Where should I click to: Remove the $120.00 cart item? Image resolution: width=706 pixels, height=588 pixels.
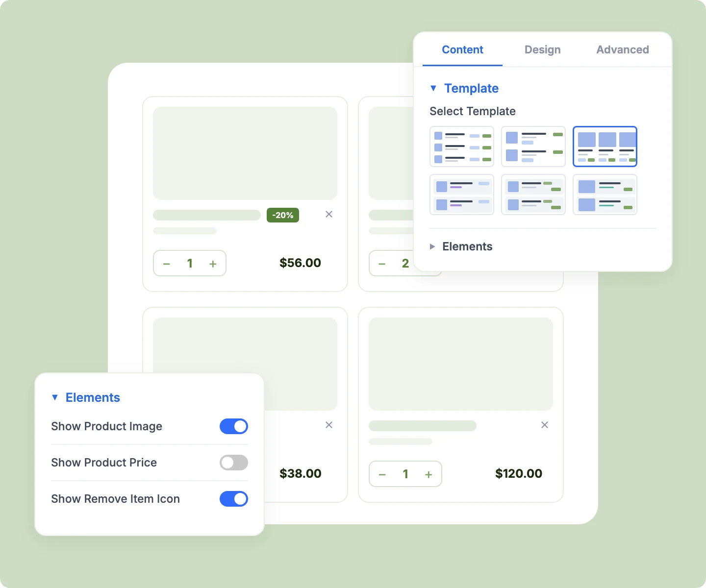coord(545,425)
